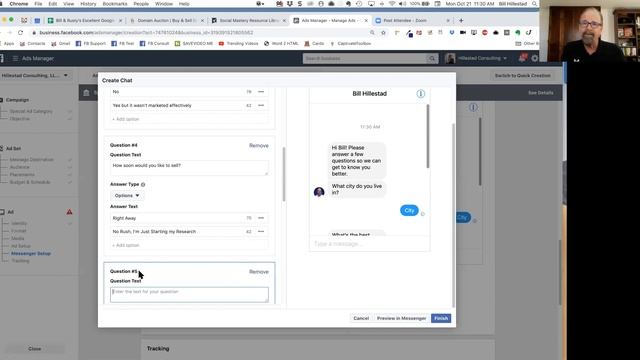Click Switch to Quick Creation
Screen dimensions: 640x360
[x=522, y=76]
